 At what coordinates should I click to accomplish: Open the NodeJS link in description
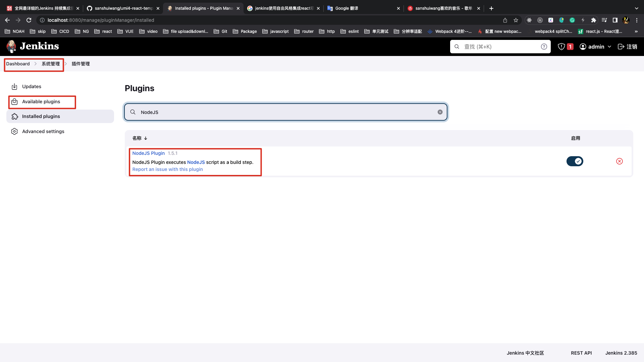196,162
